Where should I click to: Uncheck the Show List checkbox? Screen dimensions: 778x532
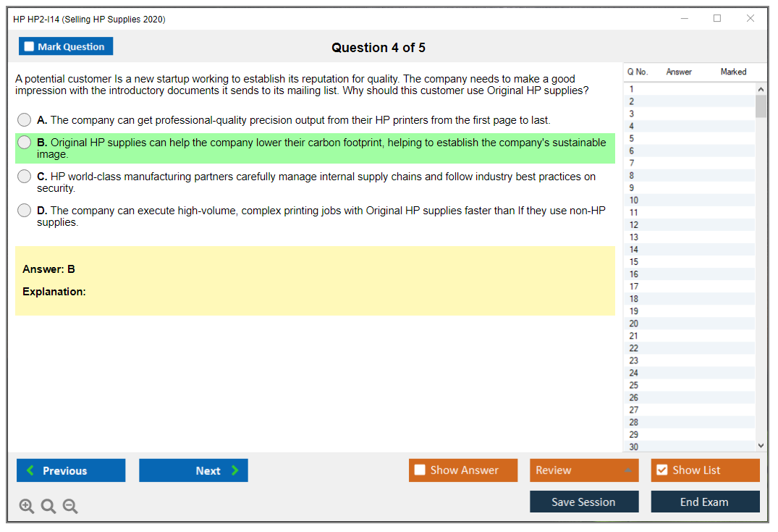click(661, 470)
